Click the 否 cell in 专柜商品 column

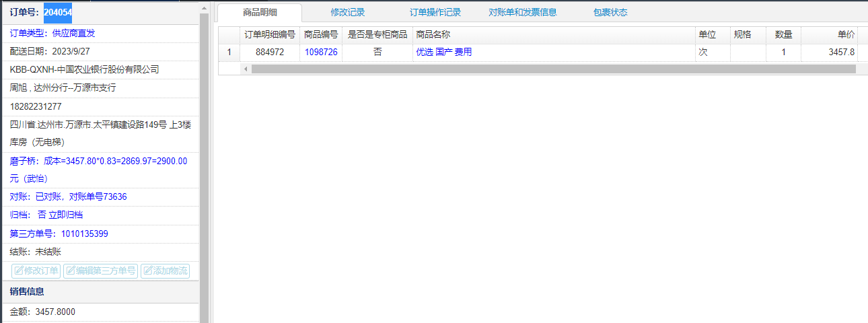click(x=377, y=52)
